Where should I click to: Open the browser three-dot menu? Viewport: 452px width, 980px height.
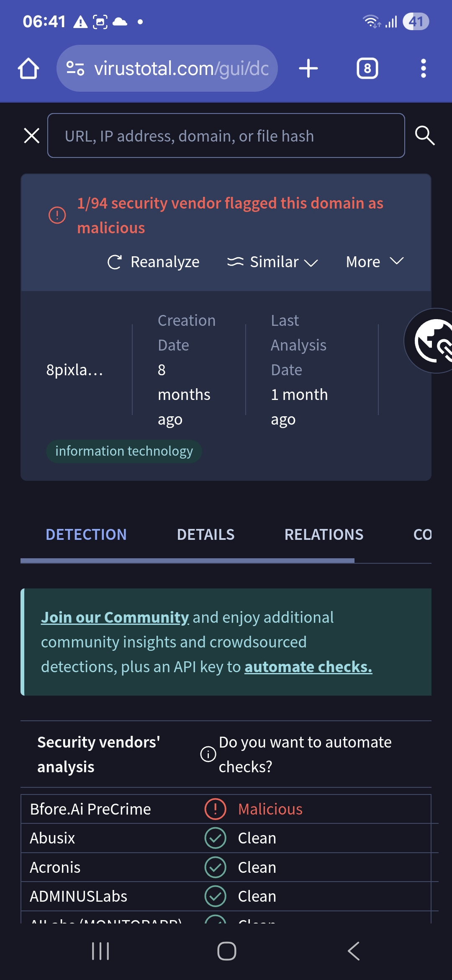pos(423,68)
